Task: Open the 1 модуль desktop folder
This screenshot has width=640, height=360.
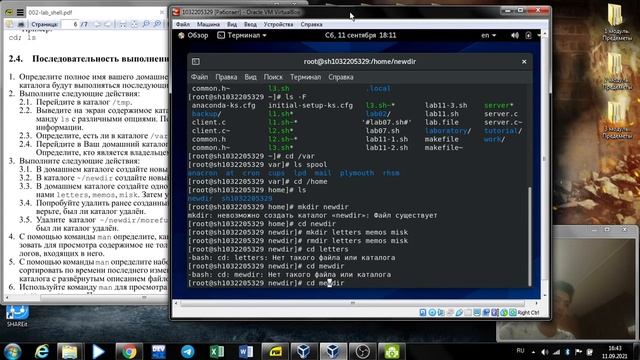Action: pyautogui.click(x=617, y=22)
